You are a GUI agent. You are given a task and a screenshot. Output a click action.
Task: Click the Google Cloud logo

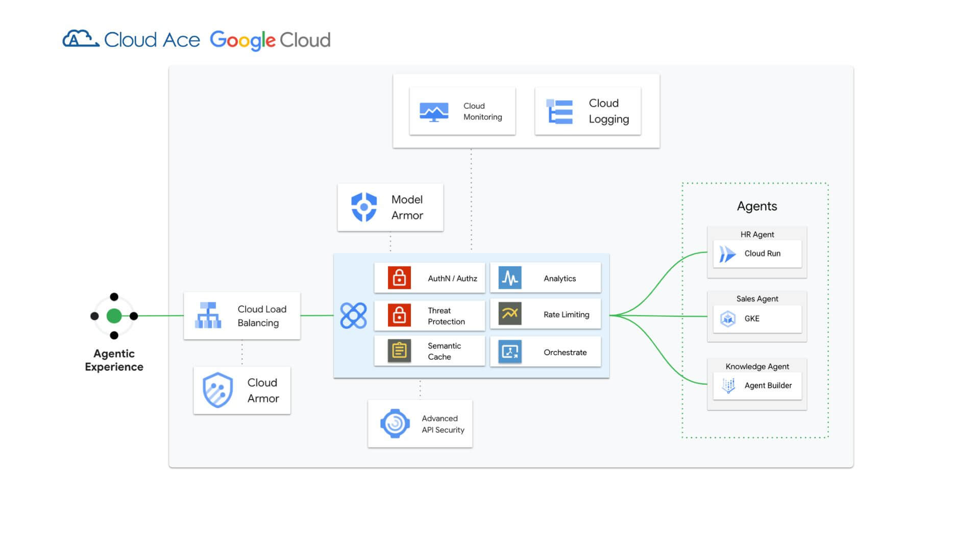coord(270,40)
